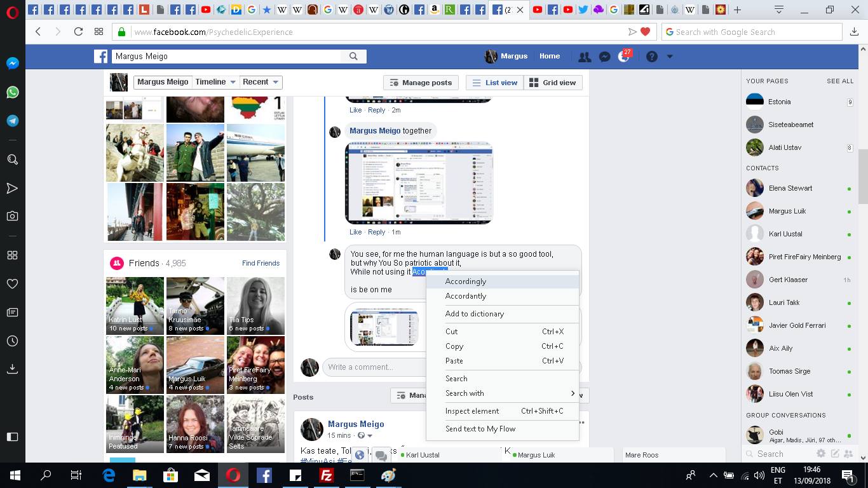Choose the Accordingly spelling suggestion
868x488 pixels.
tap(503, 281)
